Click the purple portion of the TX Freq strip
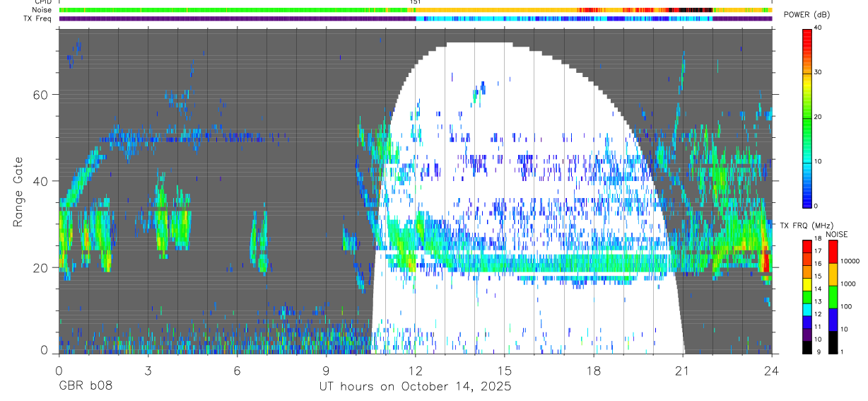 pyautogui.click(x=237, y=18)
